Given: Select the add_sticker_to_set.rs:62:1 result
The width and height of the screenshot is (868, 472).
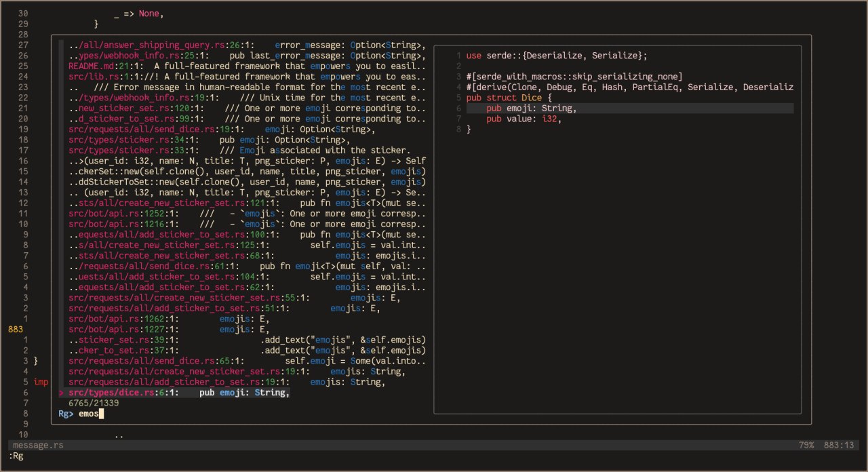Looking at the screenshot, I should [x=248, y=287].
